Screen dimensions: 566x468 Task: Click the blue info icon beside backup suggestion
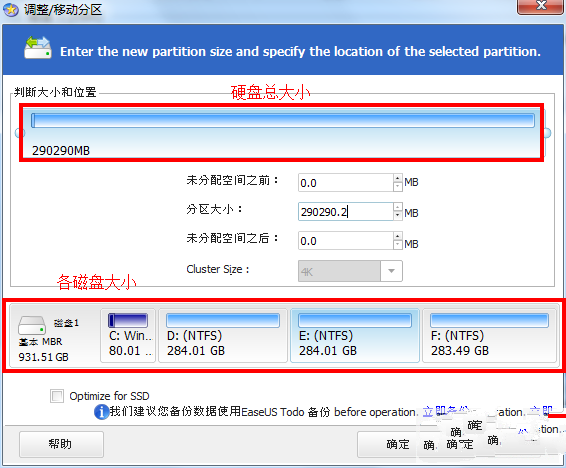pyautogui.click(x=101, y=412)
